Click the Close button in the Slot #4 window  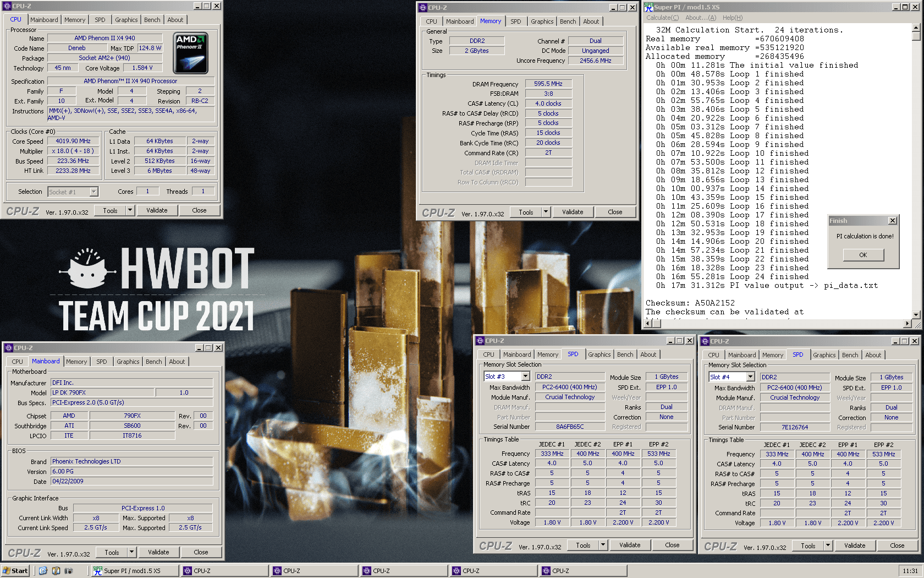[897, 546]
